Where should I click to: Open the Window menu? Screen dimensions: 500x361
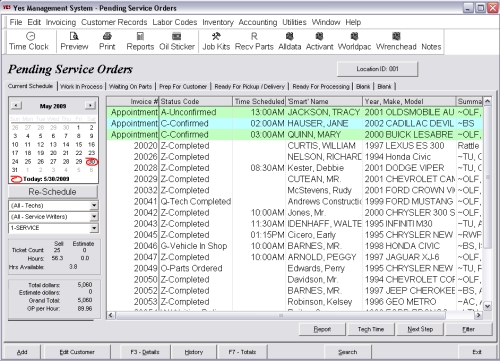326,22
